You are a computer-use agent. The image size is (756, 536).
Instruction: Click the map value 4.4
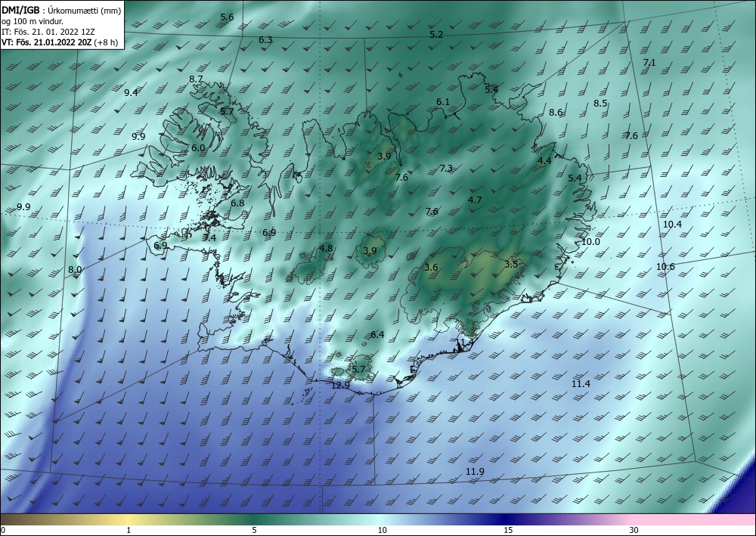pos(544,161)
